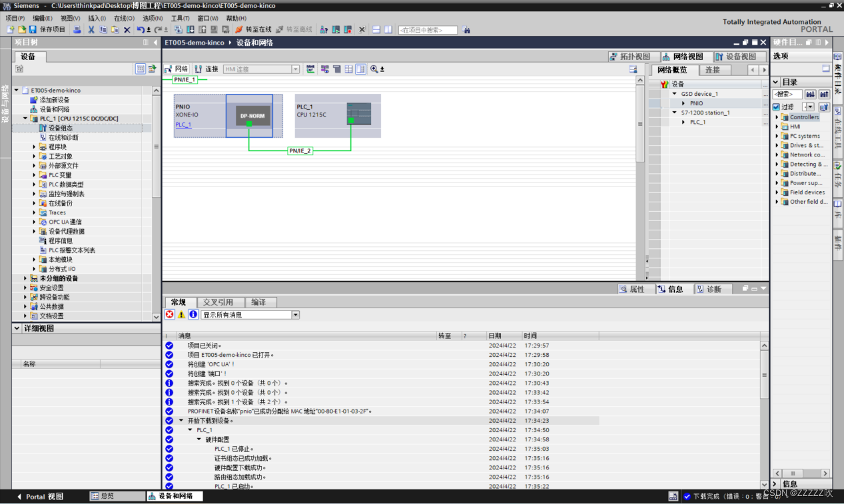Click the catalog search downward icon

[811, 94]
